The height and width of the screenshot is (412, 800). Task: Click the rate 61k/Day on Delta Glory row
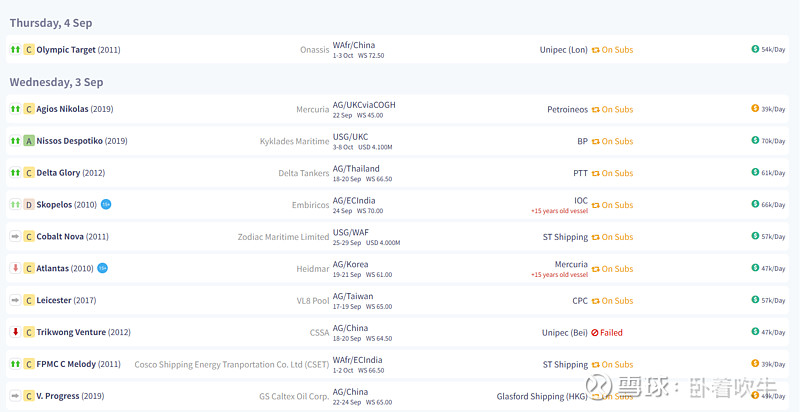773,173
